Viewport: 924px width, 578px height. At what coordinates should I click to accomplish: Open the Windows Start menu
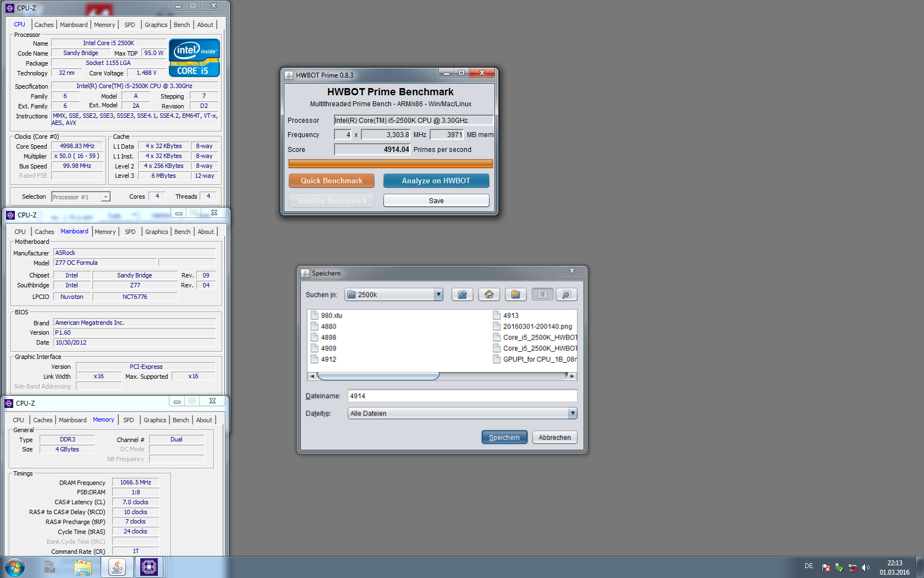pos(15,567)
